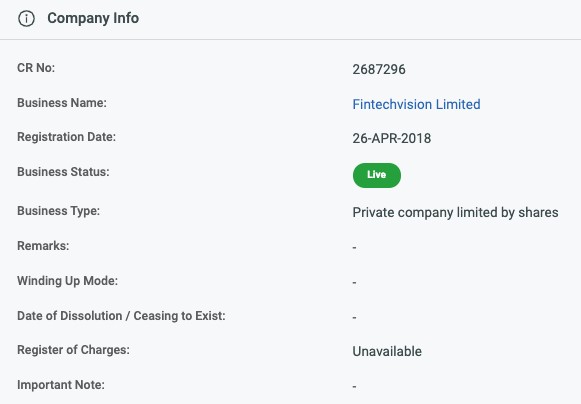Image resolution: width=581 pixels, height=404 pixels.
Task: Open the Fintechvision Limited link
Action: pyautogui.click(x=416, y=104)
